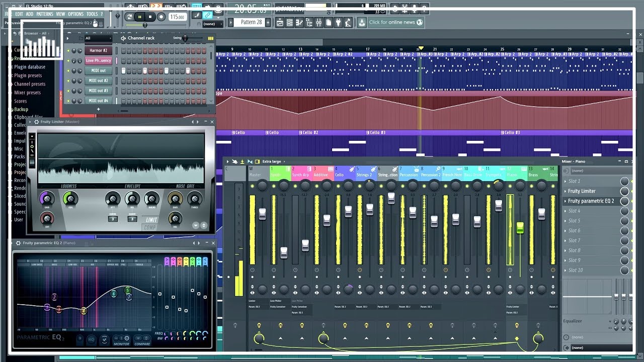Click COMPARE button in Parametric EQ 2
Screen dimensions: 644x362
pos(142,344)
